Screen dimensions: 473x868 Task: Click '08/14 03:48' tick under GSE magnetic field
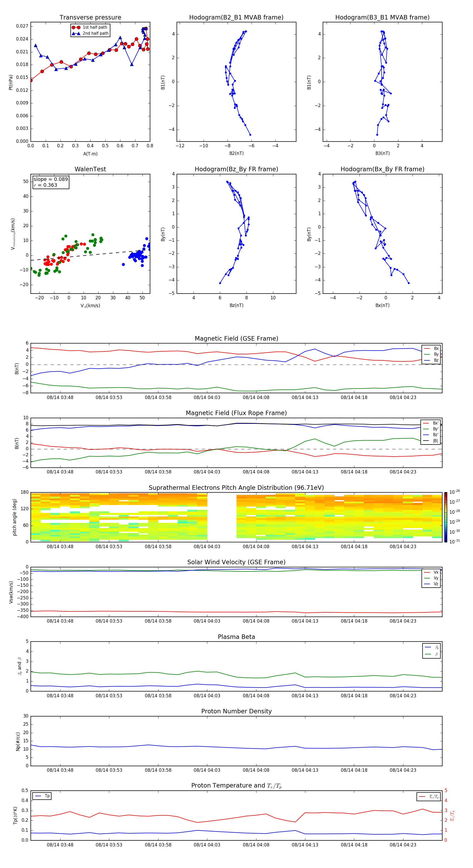click(x=60, y=398)
